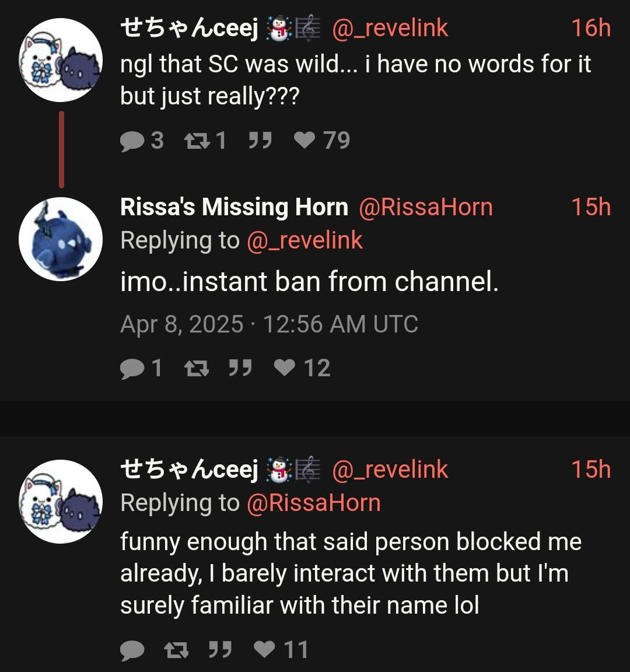
Task: Quote the 'instant ban from channel' reply
Action: coord(240,368)
